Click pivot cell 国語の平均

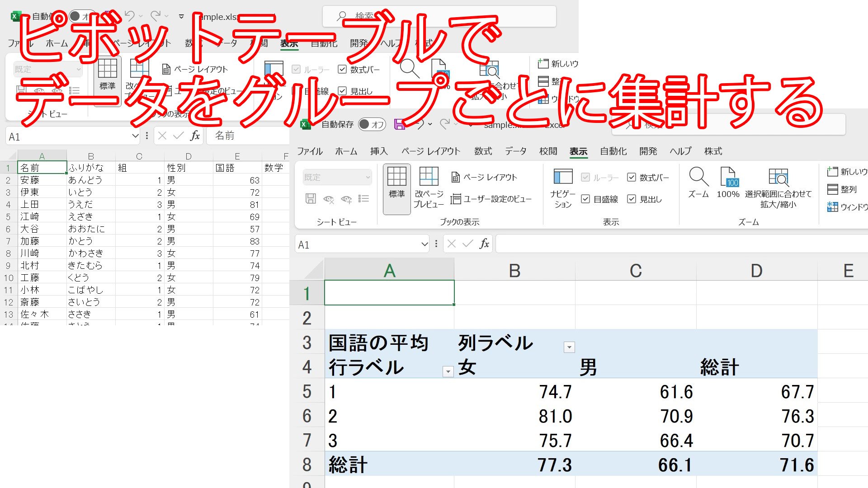(389, 343)
